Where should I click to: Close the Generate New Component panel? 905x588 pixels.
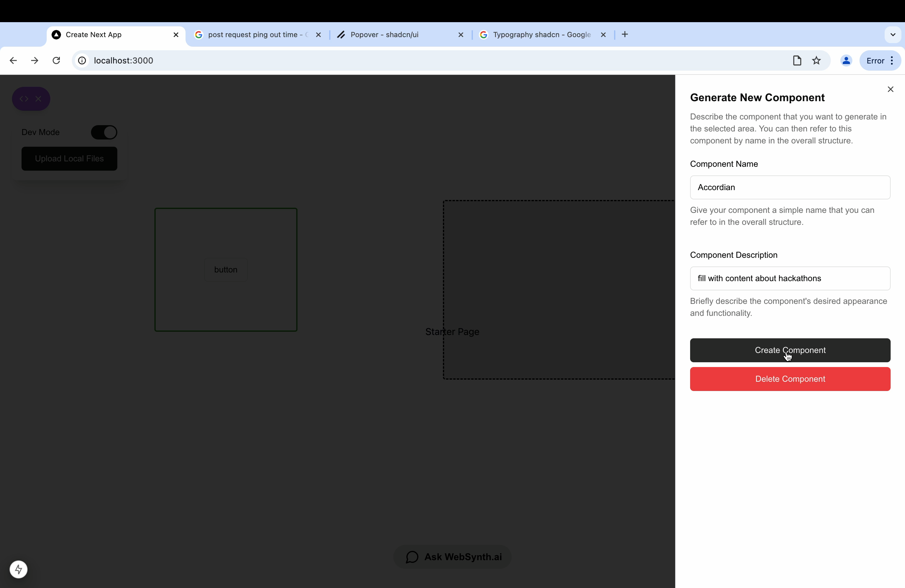[x=890, y=90]
